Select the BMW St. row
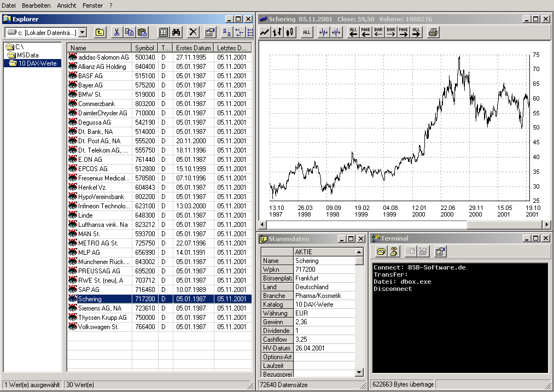The image size is (554, 392). click(x=160, y=94)
